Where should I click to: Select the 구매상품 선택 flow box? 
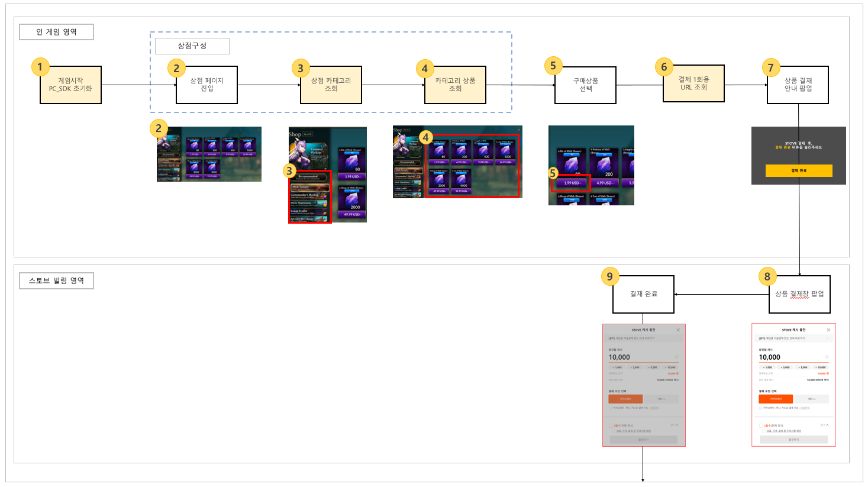[x=586, y=85]
